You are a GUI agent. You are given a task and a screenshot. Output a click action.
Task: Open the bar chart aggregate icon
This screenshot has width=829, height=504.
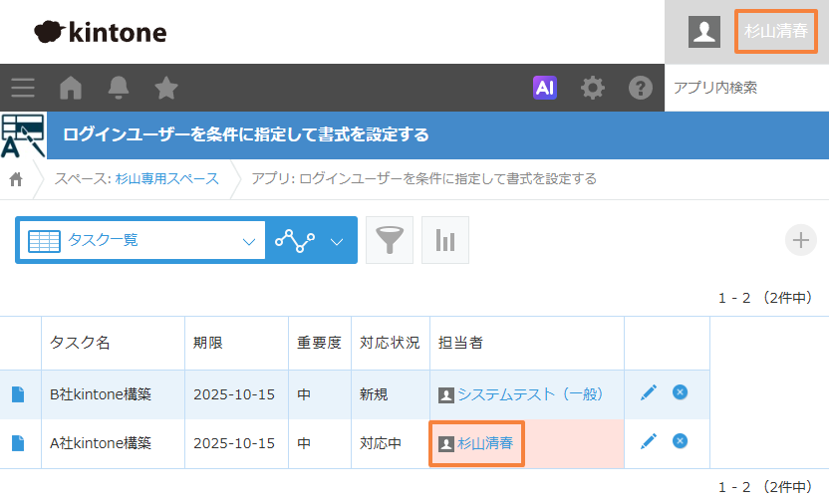445,240
